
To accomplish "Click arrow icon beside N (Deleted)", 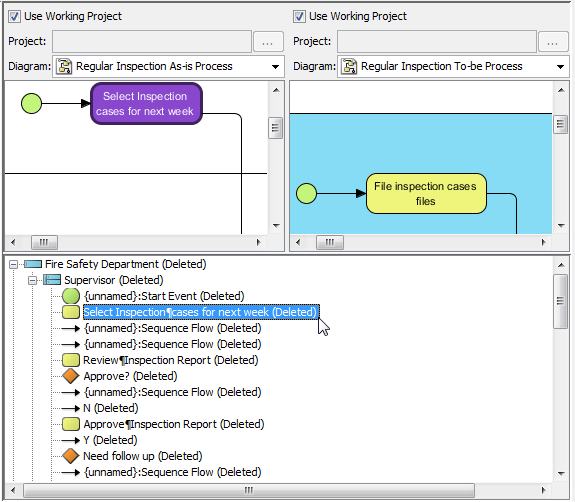I will 71,408.
